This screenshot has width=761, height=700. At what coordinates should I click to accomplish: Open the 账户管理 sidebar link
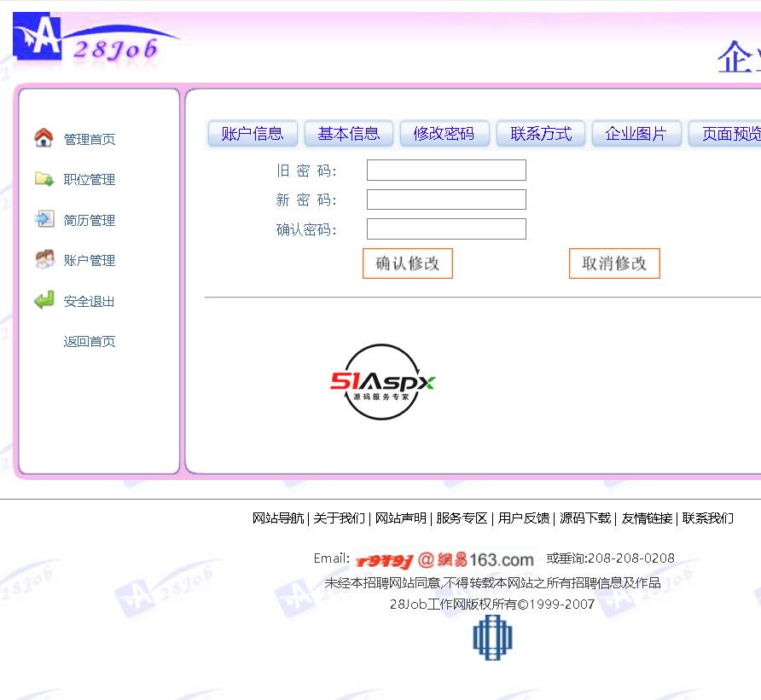(x=90, y=261)
